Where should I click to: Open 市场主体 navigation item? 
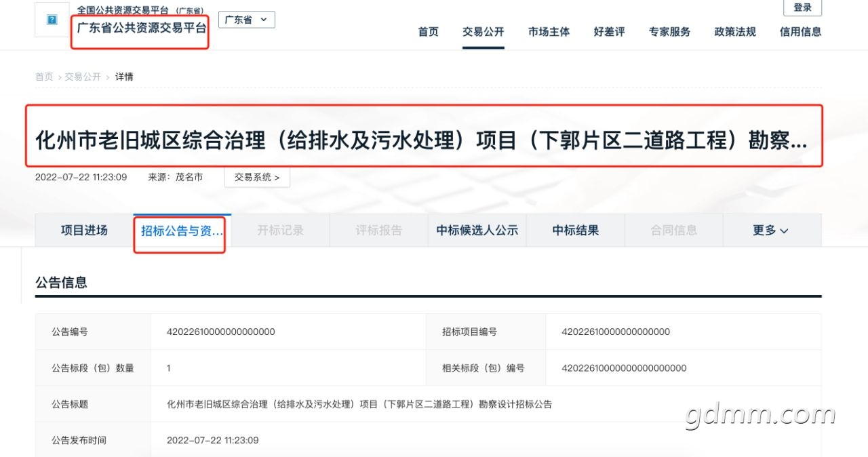click(549, 32)
